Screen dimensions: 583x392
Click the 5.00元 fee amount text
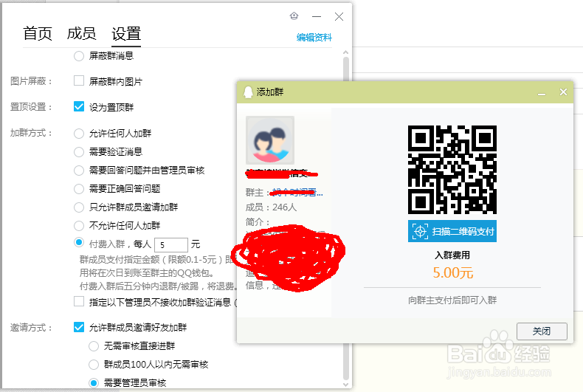(x=453, y=272)
